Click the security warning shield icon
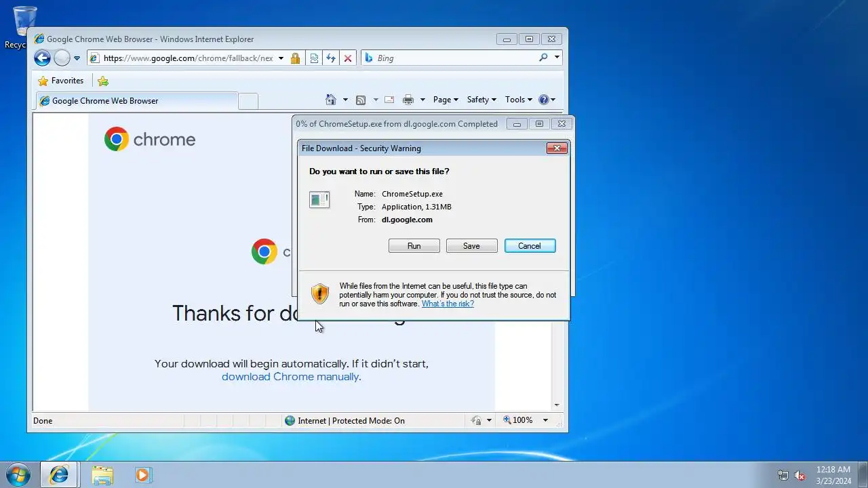The width and height of the screenshot is (868, 488). tap(320, 293)
